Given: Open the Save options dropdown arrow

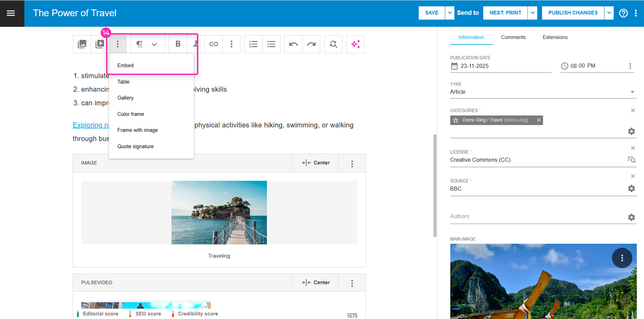Looking at the screenshot, I should pyautogui.click(x=450, y=13).
